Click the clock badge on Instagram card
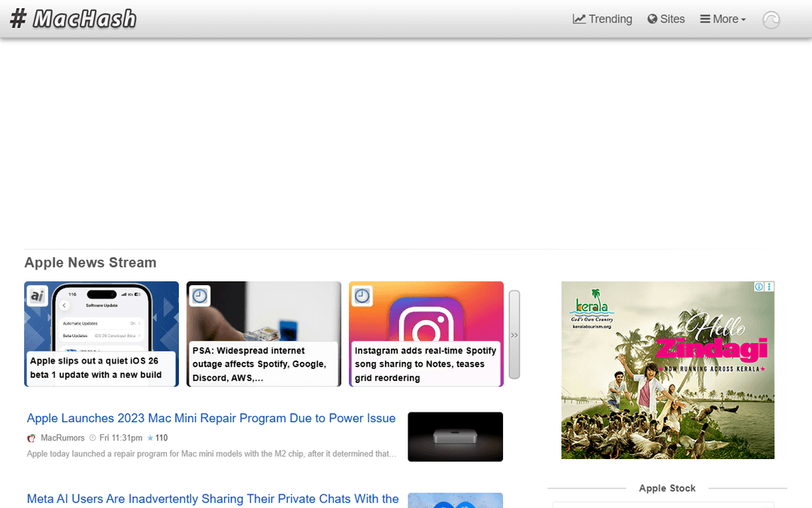 click(x=362, y=296)
